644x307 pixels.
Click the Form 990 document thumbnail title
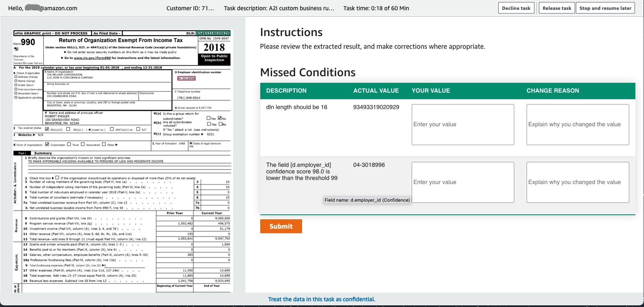point(121,40)
